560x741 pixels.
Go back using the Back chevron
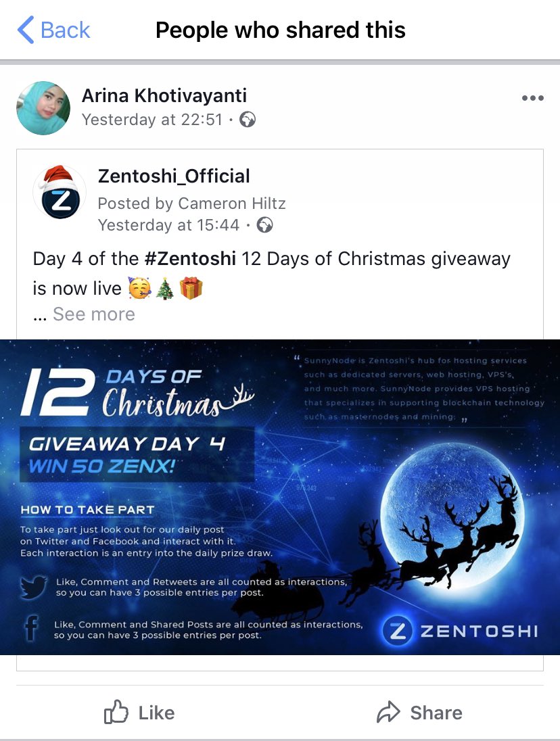26,30
